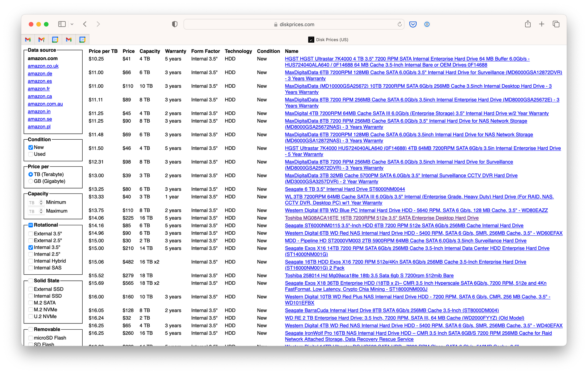The image size is (588, 374).
Task: Select GB (Gigabyte) price radio
Action: click(31, 181)
